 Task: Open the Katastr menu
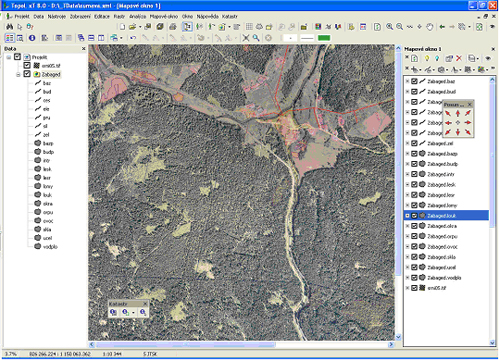point(230,16)
